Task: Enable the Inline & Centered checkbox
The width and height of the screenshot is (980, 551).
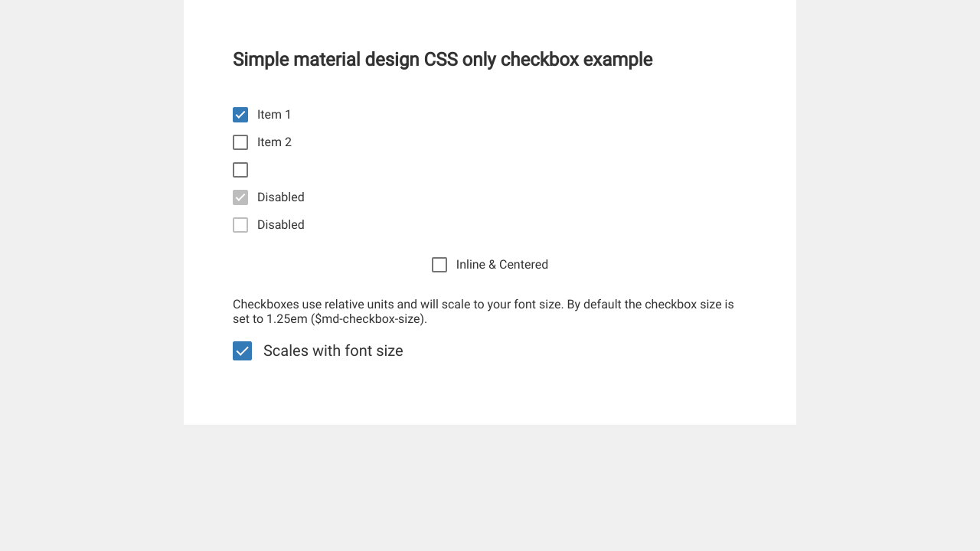Action: click(439, 265)
